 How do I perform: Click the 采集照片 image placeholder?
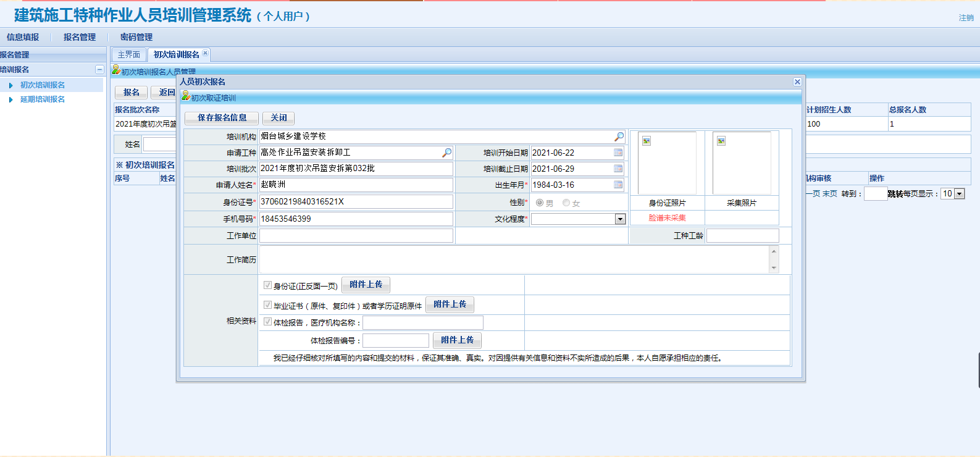(742, 164)
